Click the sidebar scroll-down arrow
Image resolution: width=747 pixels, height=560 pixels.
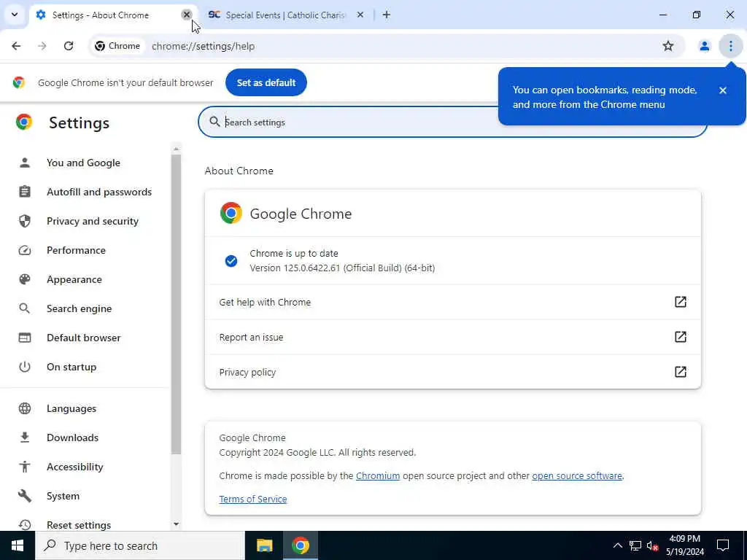click(177, 524)
